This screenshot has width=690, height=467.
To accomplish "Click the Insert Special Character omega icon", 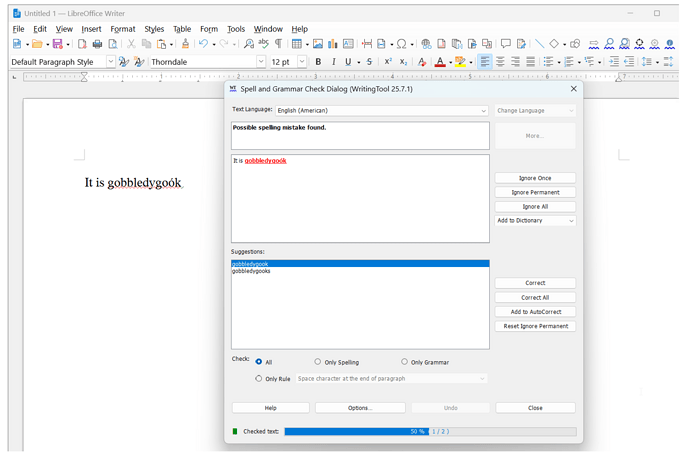I will point(401,44).
